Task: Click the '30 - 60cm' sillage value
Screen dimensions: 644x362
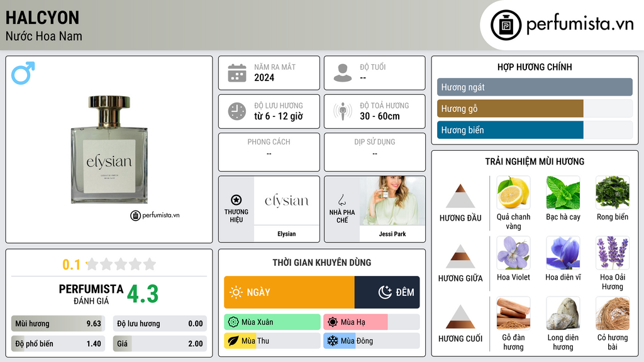Action: point(379,116)
